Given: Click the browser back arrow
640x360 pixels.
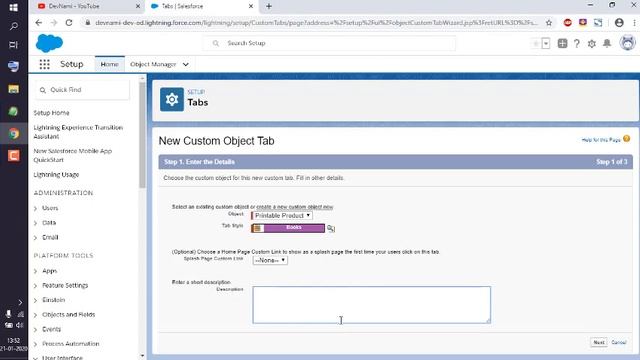Looking at the screenshot, I should tap(38, 23).
